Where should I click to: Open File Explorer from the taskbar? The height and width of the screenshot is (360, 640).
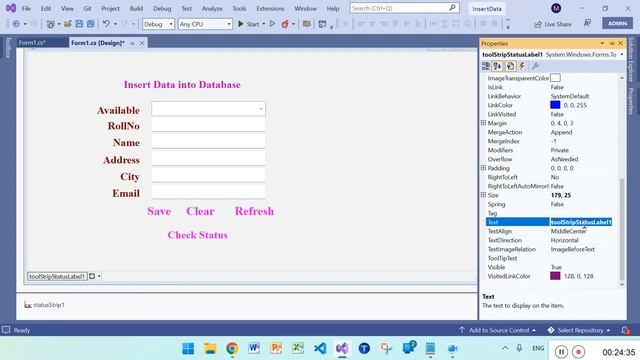point(210,348)
